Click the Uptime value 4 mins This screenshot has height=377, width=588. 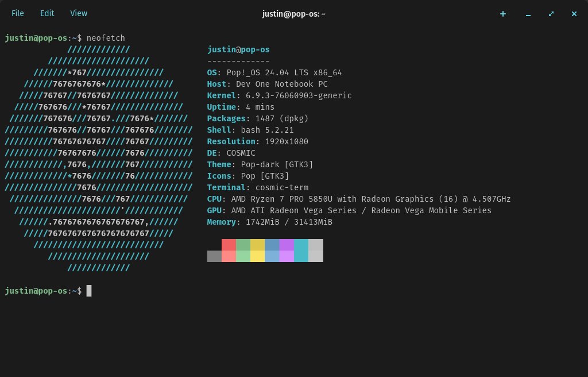click(260, 107)
